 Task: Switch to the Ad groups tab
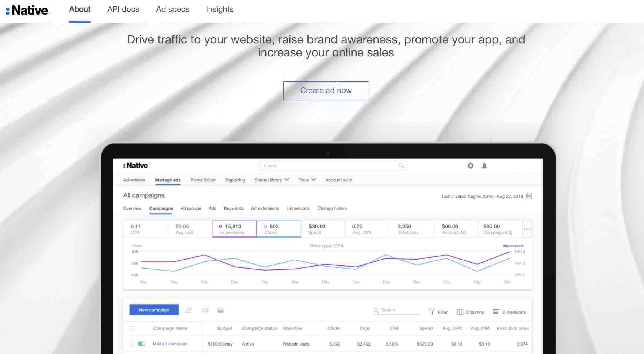(191, 208)
